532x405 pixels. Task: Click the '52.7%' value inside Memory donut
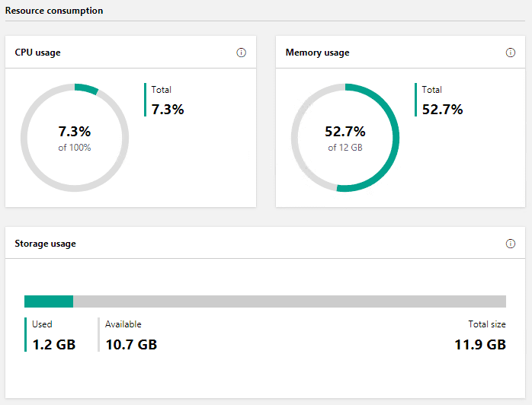click(x=345, y=132)
